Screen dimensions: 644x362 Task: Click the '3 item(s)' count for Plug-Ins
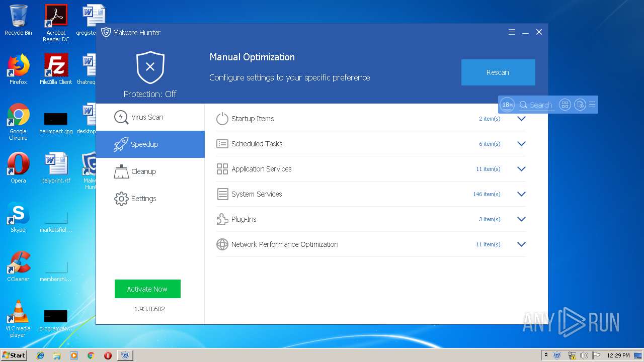[490, 219]
